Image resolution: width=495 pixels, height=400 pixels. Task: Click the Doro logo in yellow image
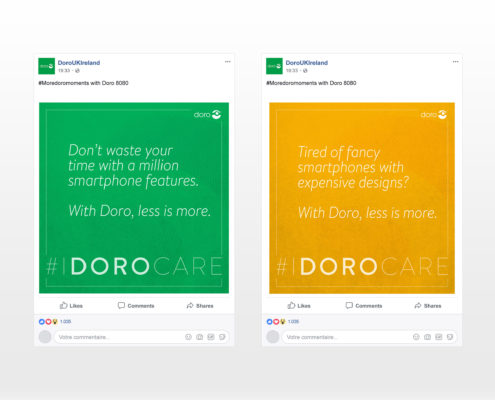tap(434, 115)
